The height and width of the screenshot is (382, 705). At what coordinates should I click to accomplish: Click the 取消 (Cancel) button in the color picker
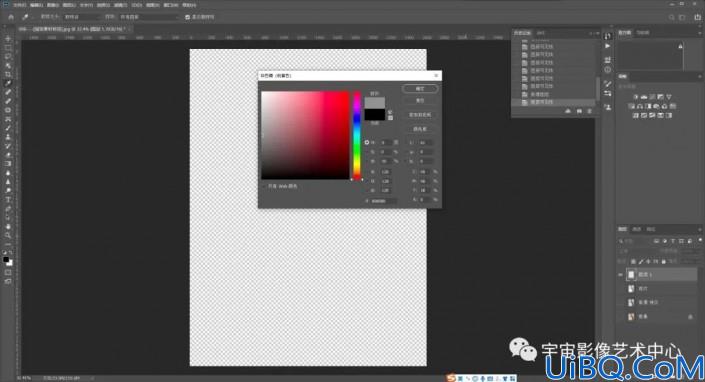coord(420,101)
